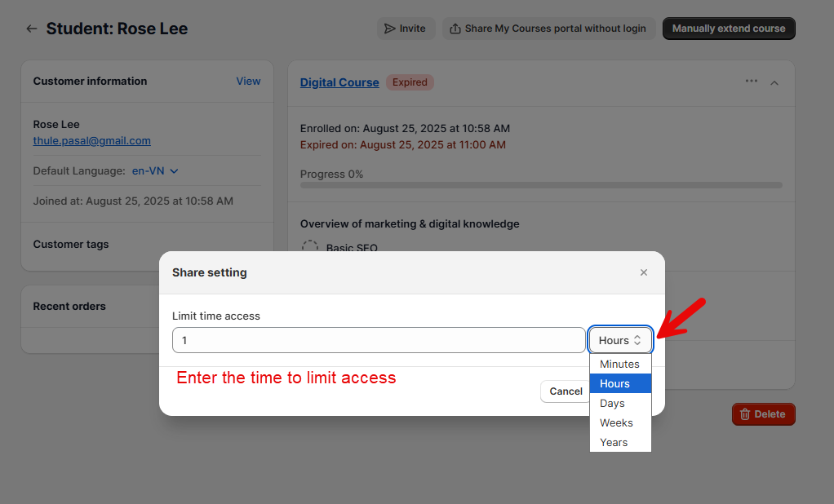Screen dimensions: 834x504
Task: Select Years from the unit list
Action: 619,442
